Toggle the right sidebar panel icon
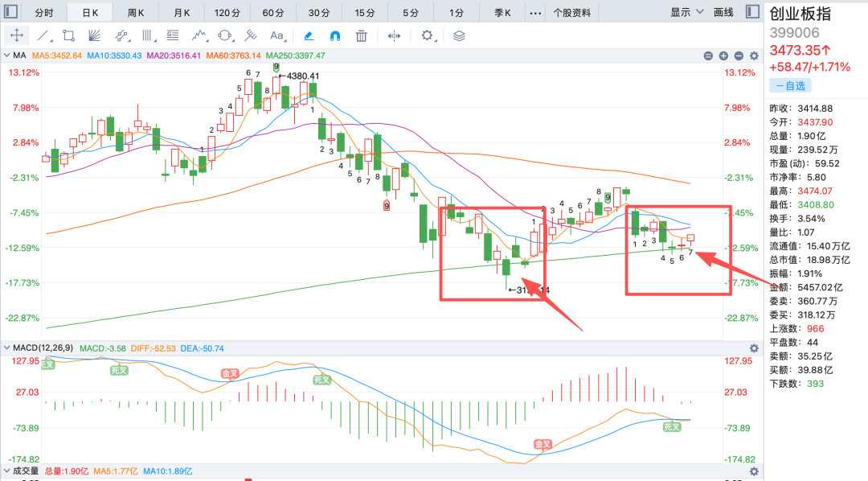Screen dimensions: 868x481 click(x=752, y=11)
